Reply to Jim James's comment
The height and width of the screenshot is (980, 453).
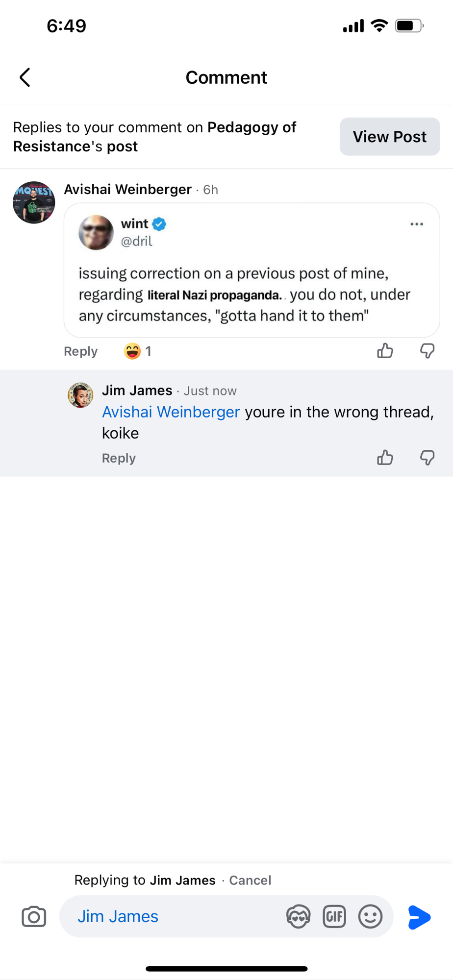coord(119,458)
